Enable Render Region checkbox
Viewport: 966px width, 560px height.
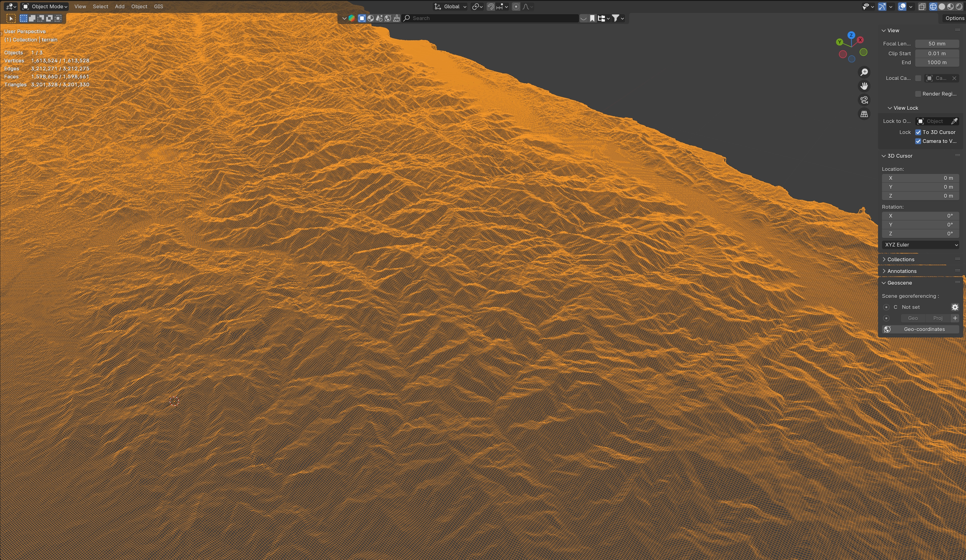click(x=918, y=94)
